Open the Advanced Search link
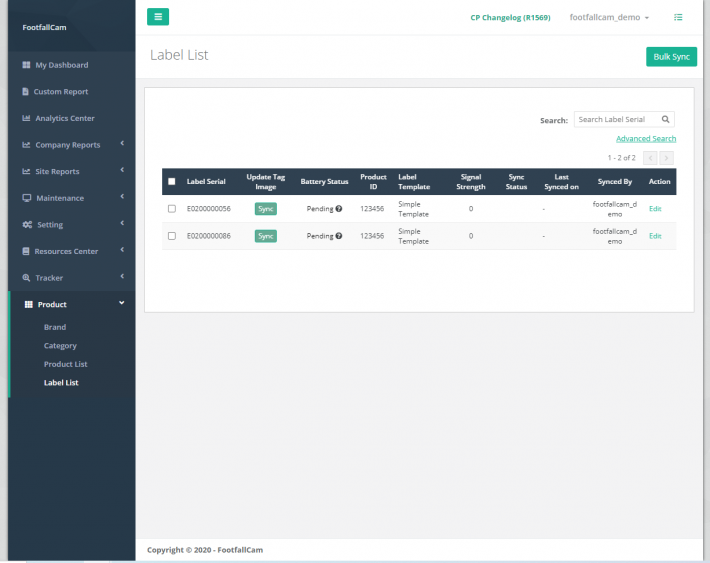Screen dimensions: 710x563 646,139
